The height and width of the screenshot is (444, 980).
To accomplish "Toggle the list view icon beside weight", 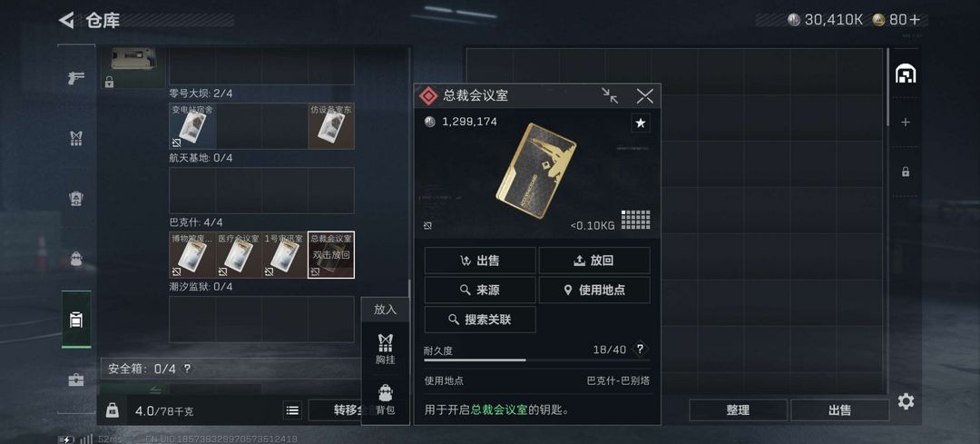I will (x=292, y=410).
